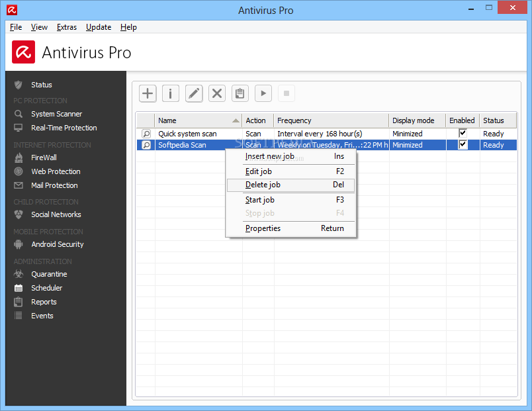Viewport: 532px width, 411px height.
Task: Open the Extras menu
Action: coord(67,27)
